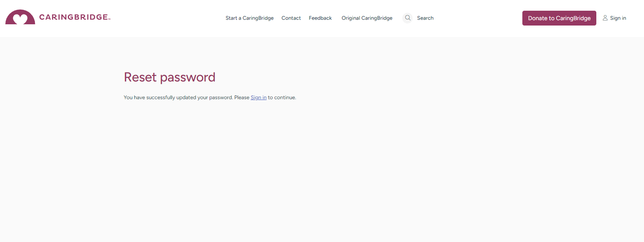Open the Start a CaringBridge menu item
Screen dimensions: 644x242
pyautogui.click(x=249, y=18)
